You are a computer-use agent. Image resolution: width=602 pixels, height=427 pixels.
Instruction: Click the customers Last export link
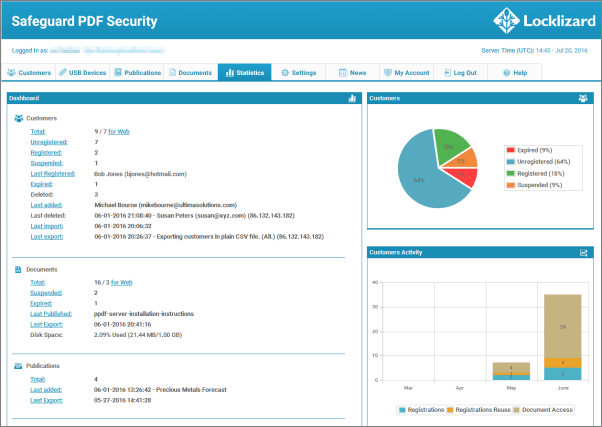(47, 237)
